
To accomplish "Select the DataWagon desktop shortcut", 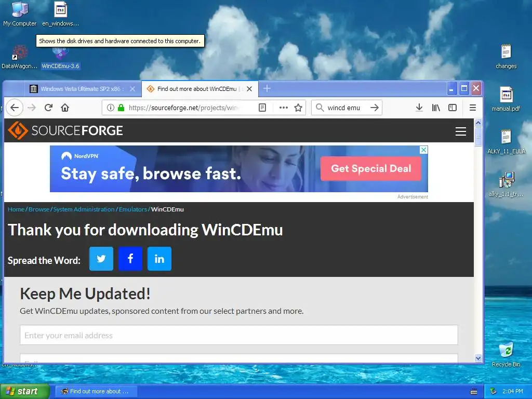I will [x=19, y=57].
